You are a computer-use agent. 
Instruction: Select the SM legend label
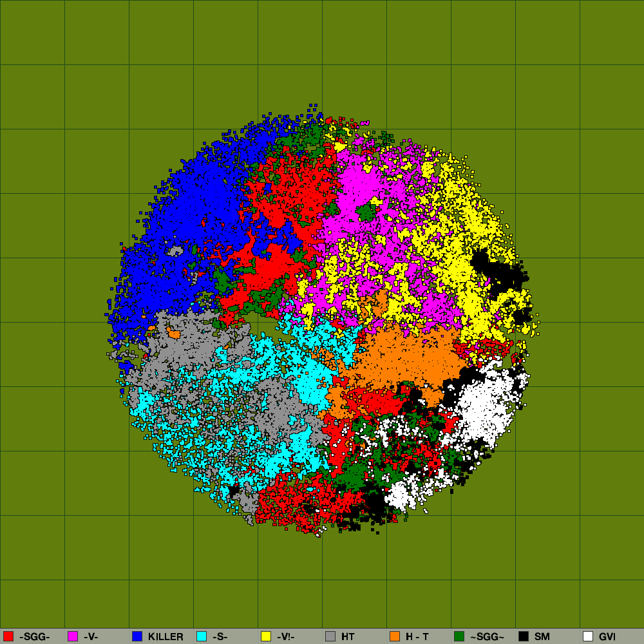pos(542,637)
